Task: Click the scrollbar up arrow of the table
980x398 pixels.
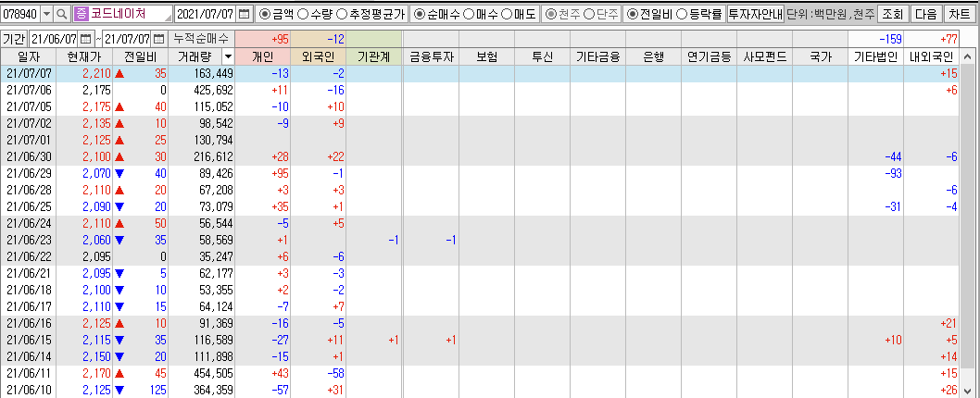Action: (968, 57)
